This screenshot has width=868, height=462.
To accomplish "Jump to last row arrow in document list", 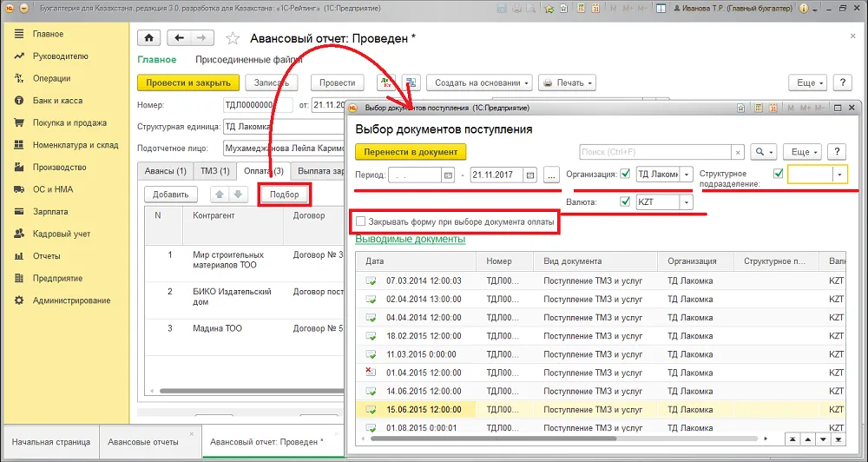I will point(838,439).
